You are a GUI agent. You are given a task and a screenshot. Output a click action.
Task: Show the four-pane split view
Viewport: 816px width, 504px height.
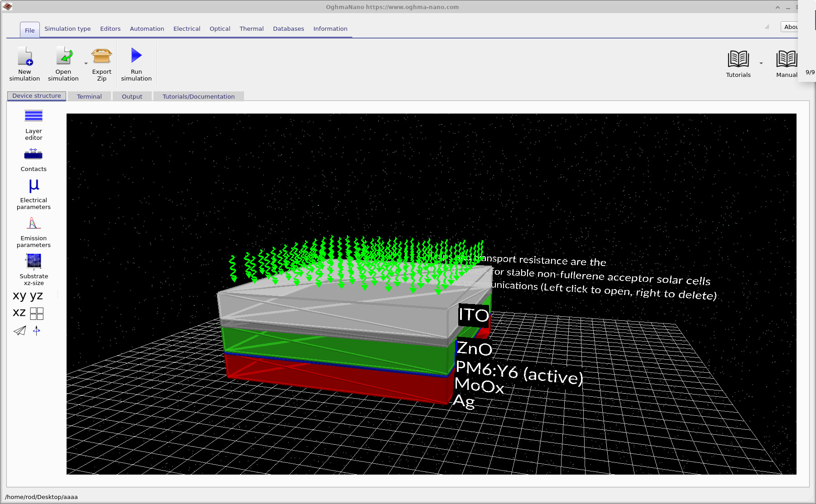click(37, 314)
